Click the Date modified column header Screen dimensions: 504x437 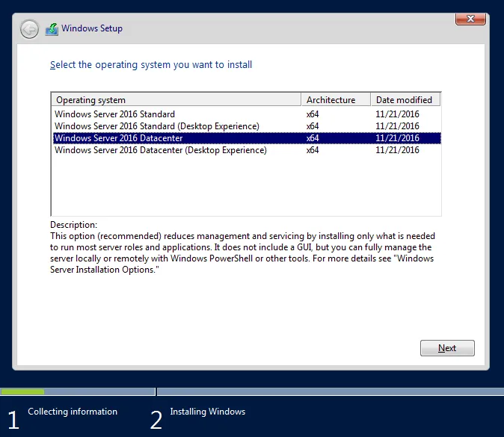(x=405, y=99)
